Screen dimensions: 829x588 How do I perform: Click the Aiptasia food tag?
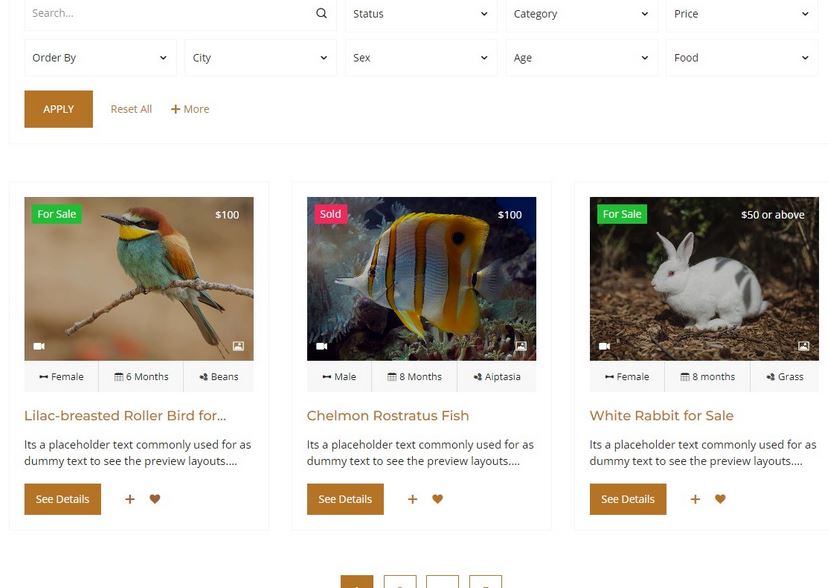point(497,376)
